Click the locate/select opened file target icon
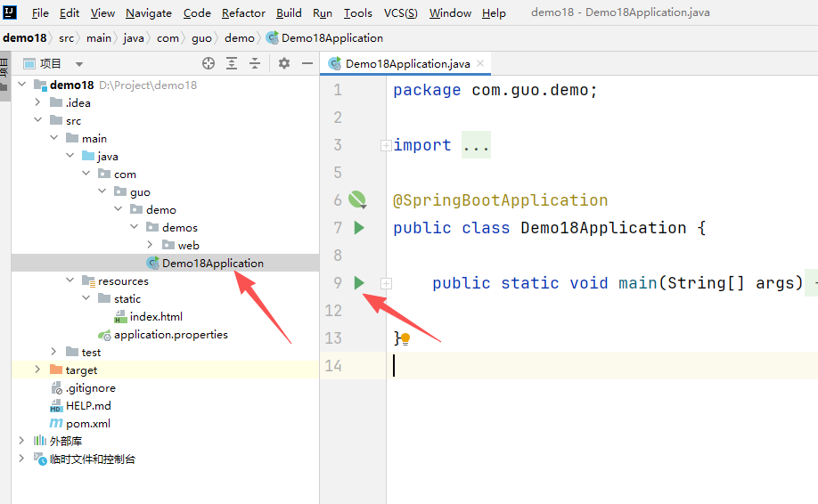This screenshot has width=818, height=504. [209, 63]
